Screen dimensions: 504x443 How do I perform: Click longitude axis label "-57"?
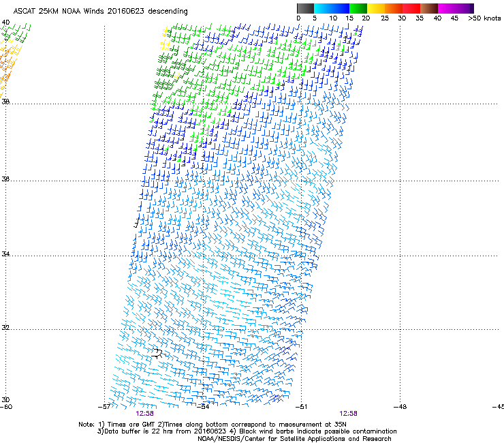(x=104, y=407)
